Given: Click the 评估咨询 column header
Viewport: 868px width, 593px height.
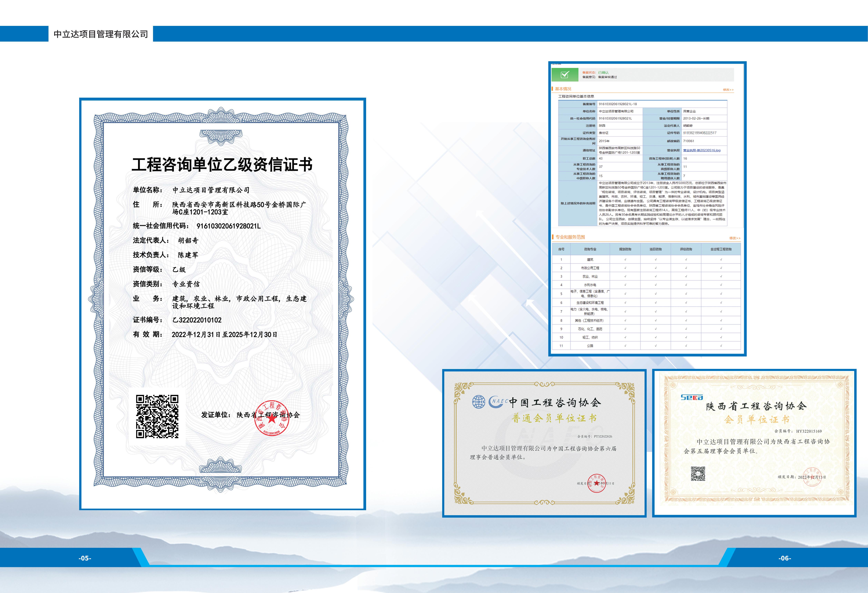Looking at the screenshot, I should (x=686, y=249).
